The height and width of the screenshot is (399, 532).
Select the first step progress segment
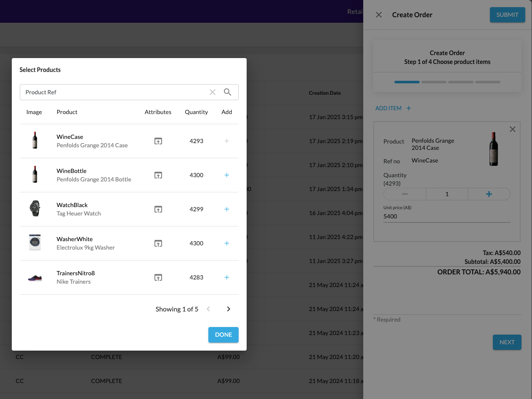(407, 82)
